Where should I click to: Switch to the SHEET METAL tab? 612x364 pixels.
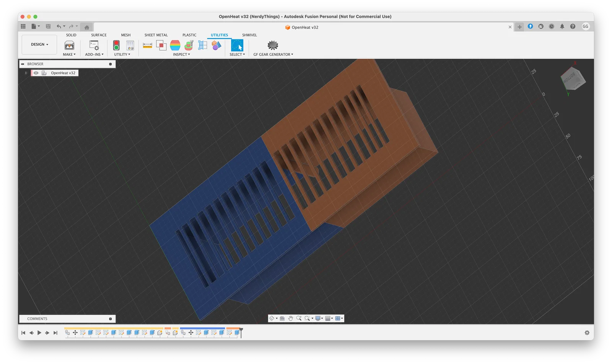tap(156, 35)
